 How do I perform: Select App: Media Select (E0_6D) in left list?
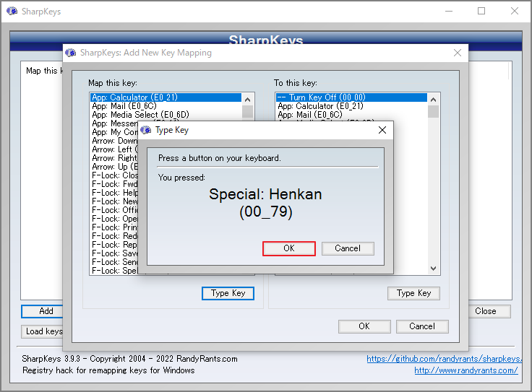[166, 115]
